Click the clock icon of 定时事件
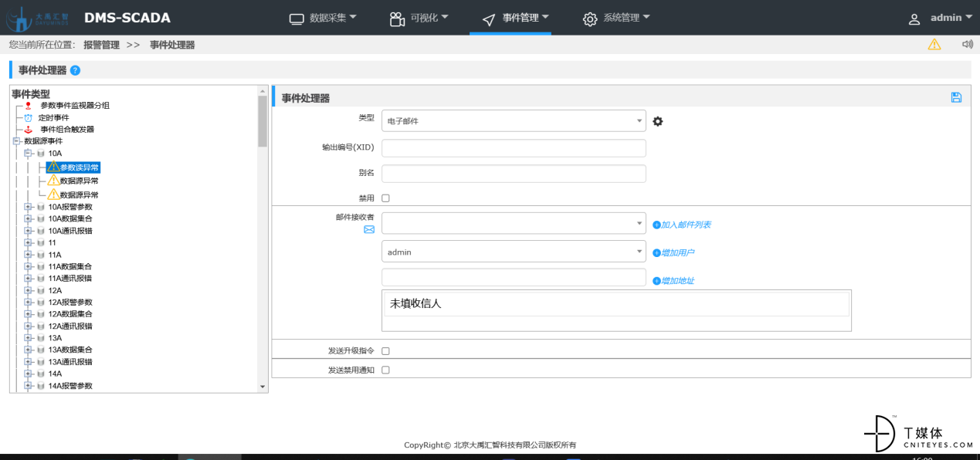This screenshot has width=980, height=460. pos(29,117)
